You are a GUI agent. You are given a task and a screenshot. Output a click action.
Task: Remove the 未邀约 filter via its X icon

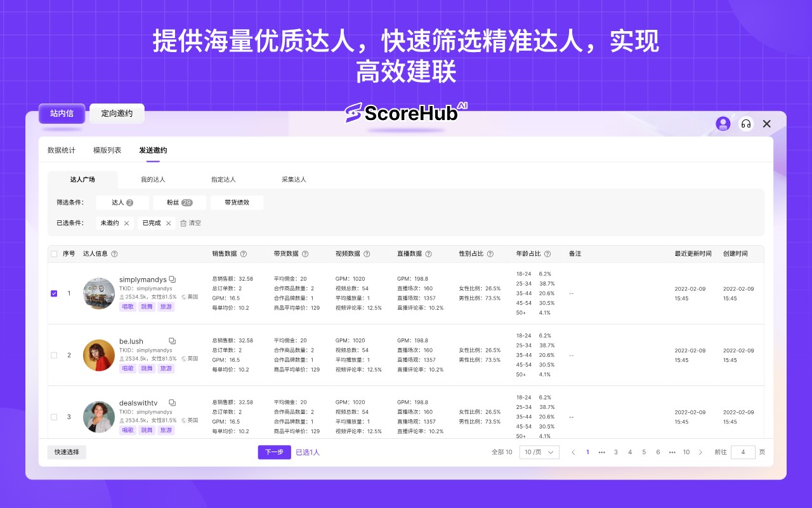(126, 223)
